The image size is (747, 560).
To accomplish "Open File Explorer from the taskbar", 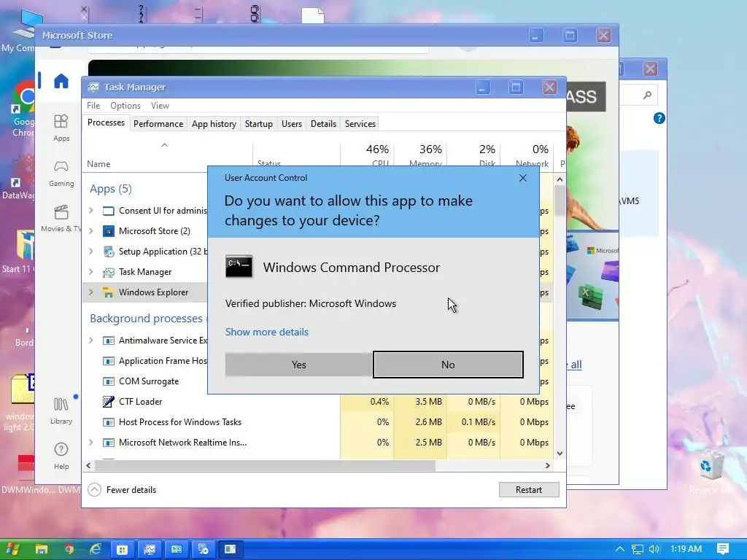I will point(42,549).
